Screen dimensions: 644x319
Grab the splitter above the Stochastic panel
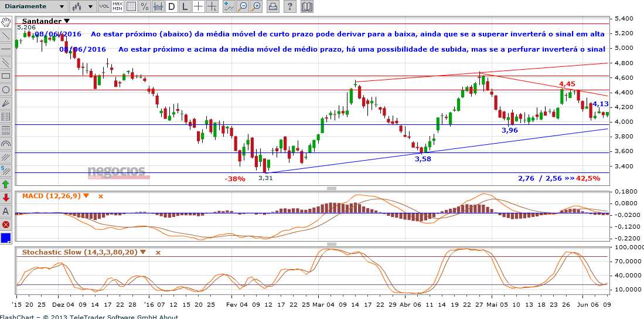tap(332, 244)
